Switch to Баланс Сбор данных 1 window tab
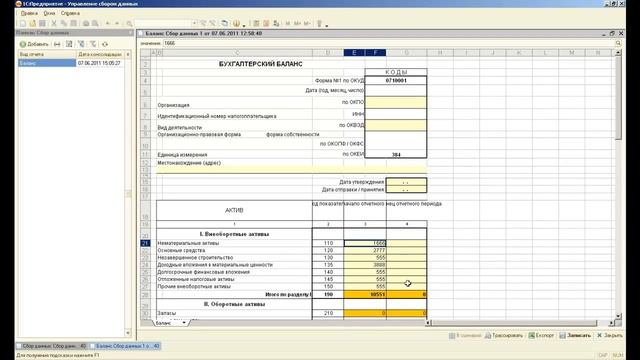Viewport: 640px width, 360px height. coord(124,346)
